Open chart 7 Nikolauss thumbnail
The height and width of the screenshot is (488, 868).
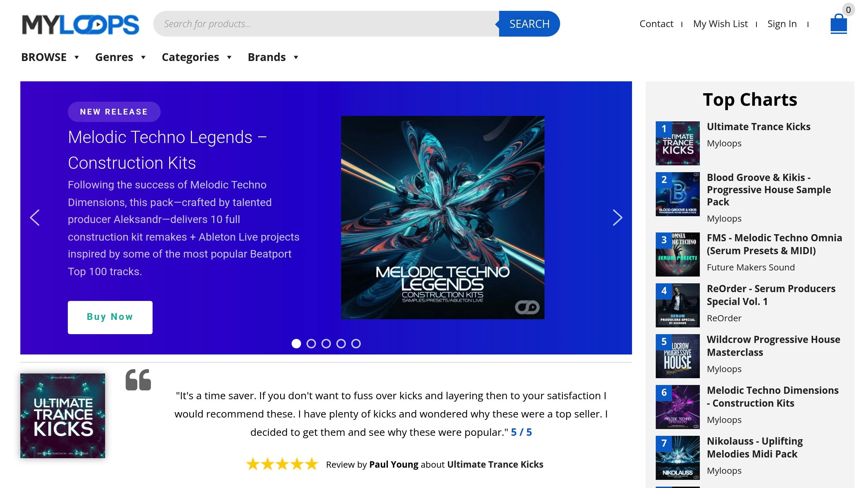[677, 458]
